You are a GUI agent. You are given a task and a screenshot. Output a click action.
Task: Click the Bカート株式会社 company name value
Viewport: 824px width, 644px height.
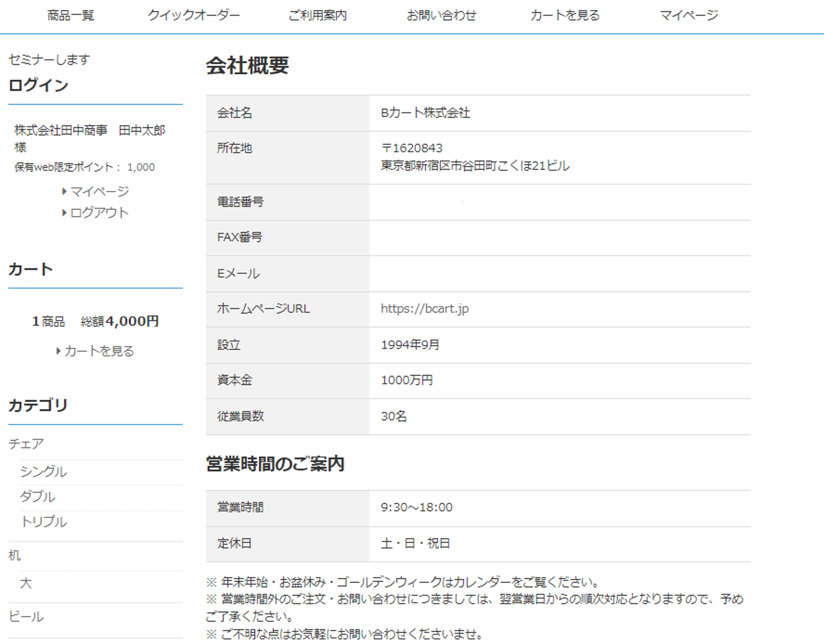tap(425, 113)
